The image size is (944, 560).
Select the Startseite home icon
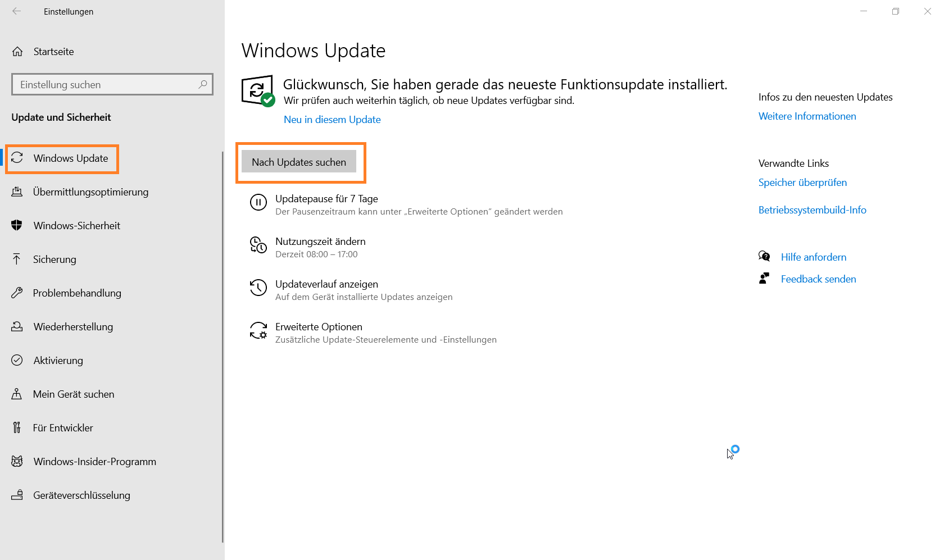(x=17, y=51)
